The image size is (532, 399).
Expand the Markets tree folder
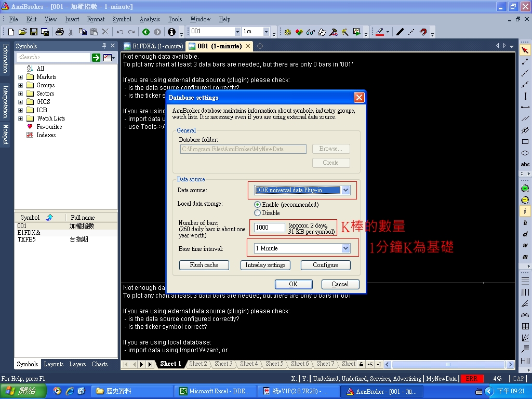[x=21, y=77]
